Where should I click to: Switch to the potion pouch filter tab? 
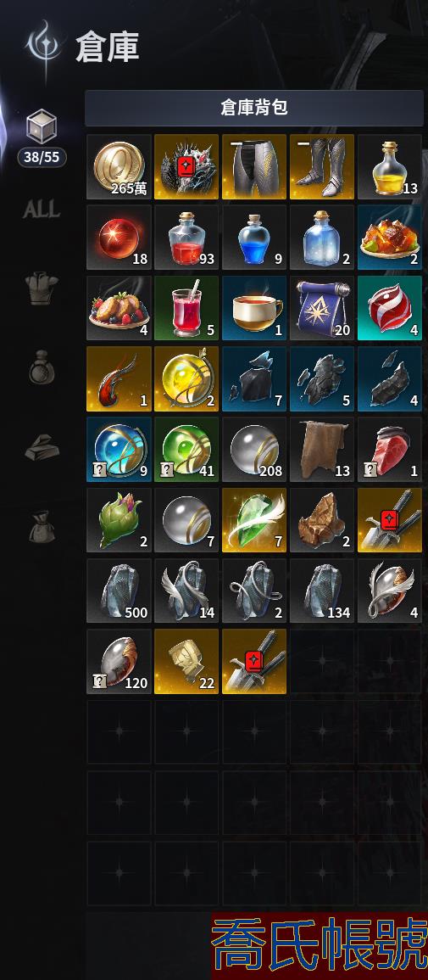click(x=42, y=368)
